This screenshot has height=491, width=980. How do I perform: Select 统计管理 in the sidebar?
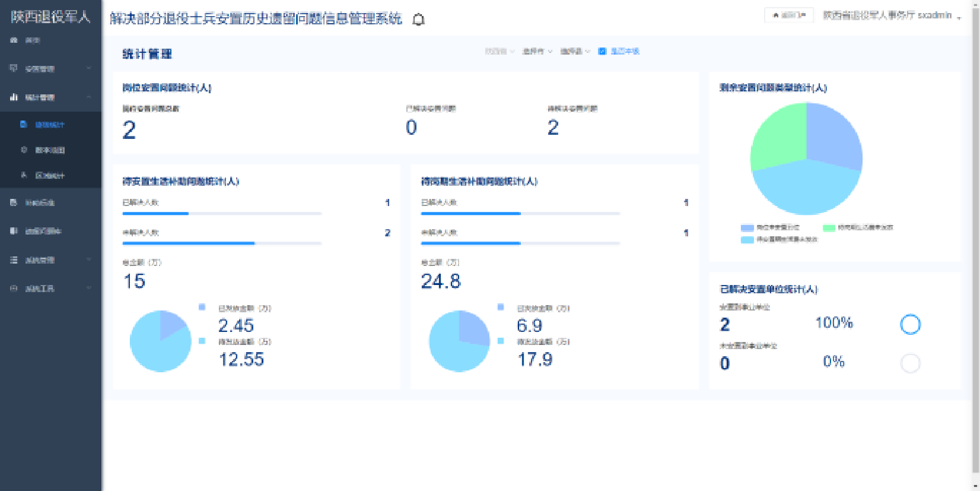click(50, 97)
